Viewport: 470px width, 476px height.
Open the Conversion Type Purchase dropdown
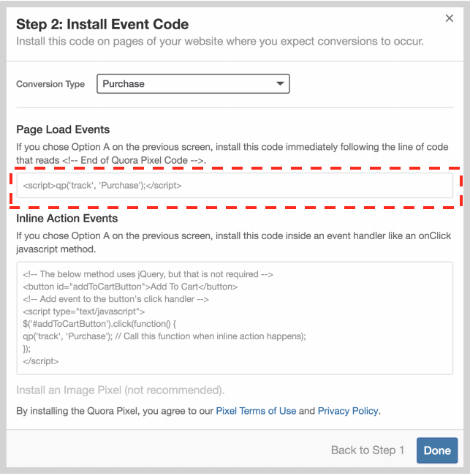(x=193, y=84)
